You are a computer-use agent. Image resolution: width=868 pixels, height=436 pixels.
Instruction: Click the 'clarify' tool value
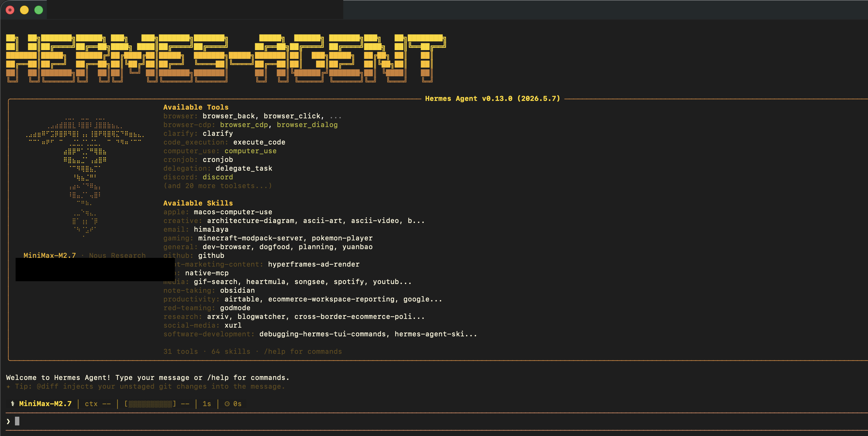[x=218, y=133]
